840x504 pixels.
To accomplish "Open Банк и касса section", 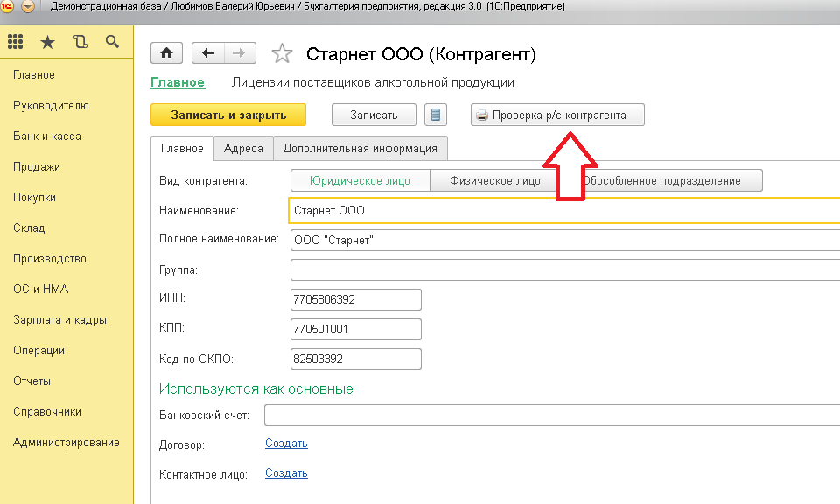I will coord(47,136).
